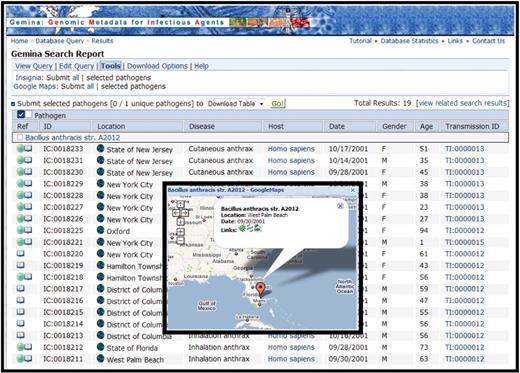Open the Links page link
The width and height of the screenshot is (520, 373).
(x=455, y=41)
